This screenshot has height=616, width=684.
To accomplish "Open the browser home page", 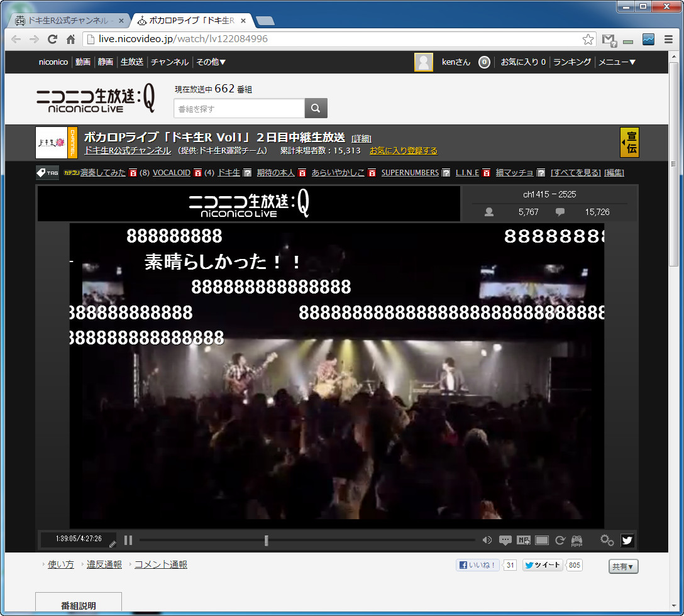I will tap(70, 39).
